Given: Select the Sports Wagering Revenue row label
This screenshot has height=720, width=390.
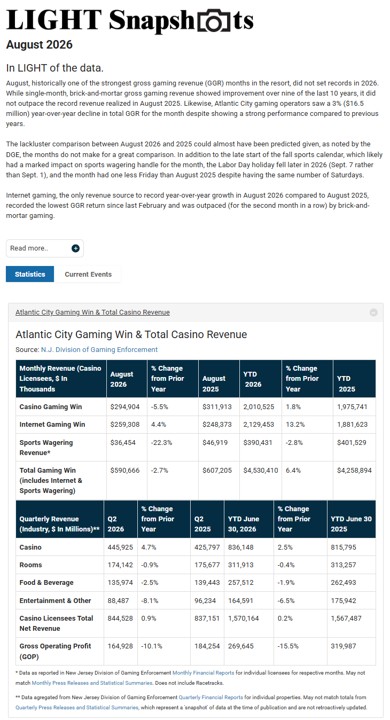Looking at the screenshot, I should (x=46, y=448).
